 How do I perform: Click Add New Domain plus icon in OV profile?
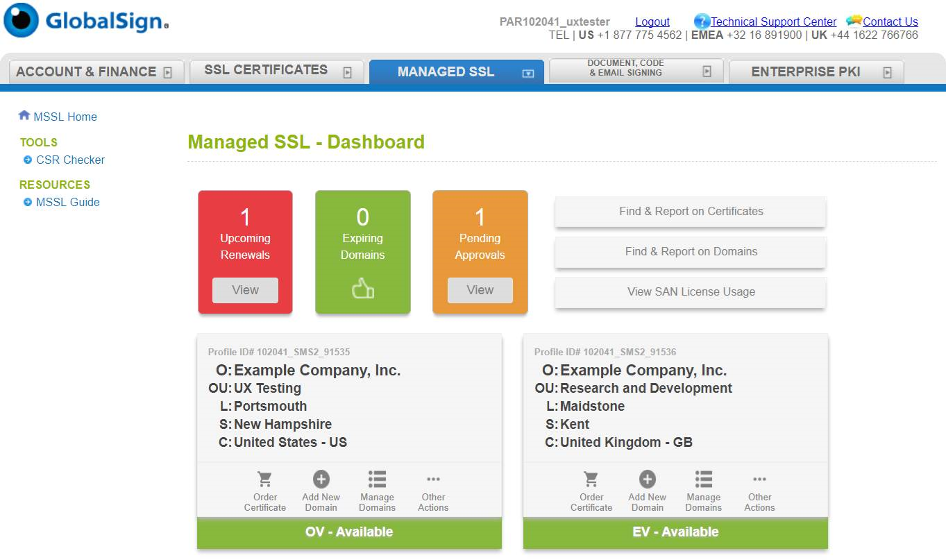click(x=321, y=480)
